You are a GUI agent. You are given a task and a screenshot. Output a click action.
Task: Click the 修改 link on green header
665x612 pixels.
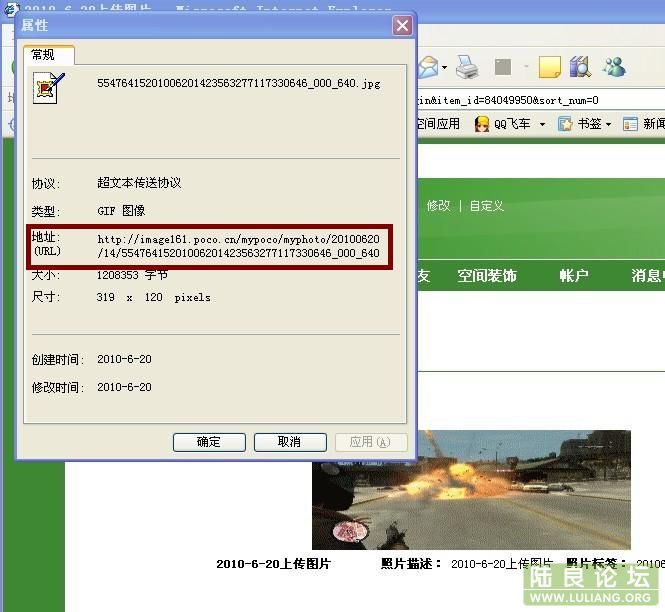[439, 206]
